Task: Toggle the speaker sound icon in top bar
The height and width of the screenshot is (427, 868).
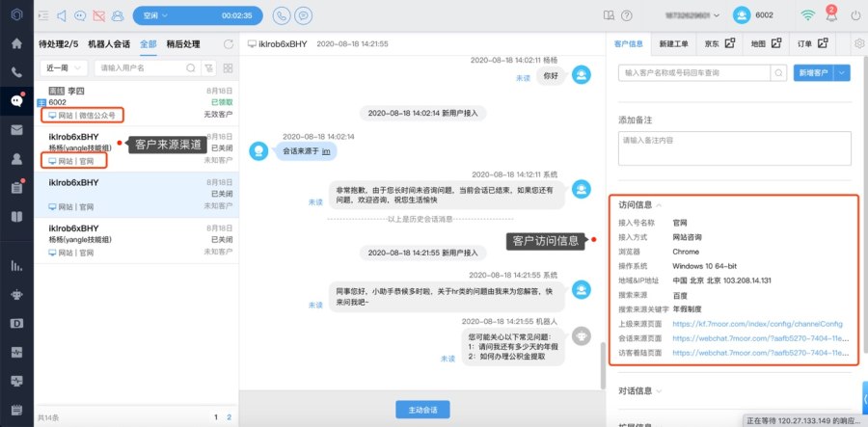Action: (63, 15)
